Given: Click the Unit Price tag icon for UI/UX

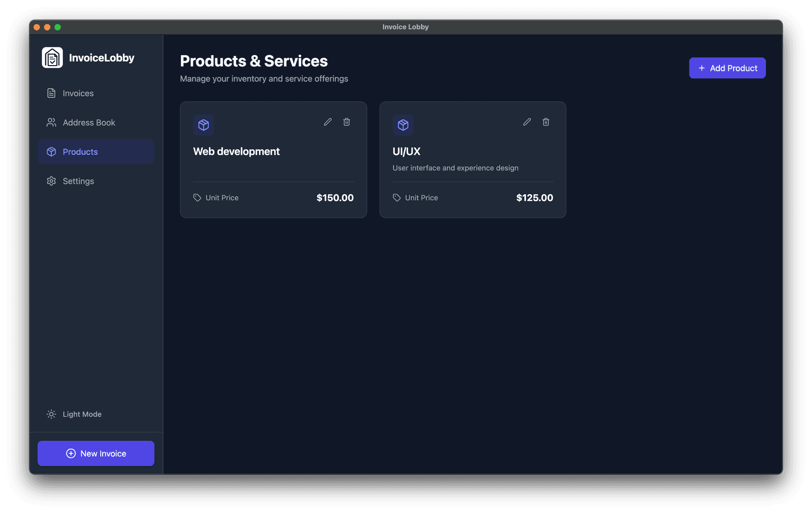Looking at the screenshot, I should point(397,198).
